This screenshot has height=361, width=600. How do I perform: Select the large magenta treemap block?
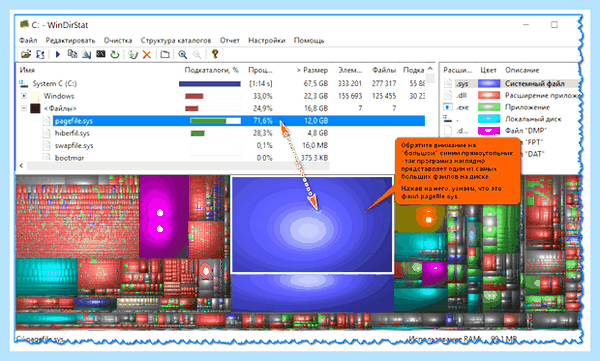point(163,217)
